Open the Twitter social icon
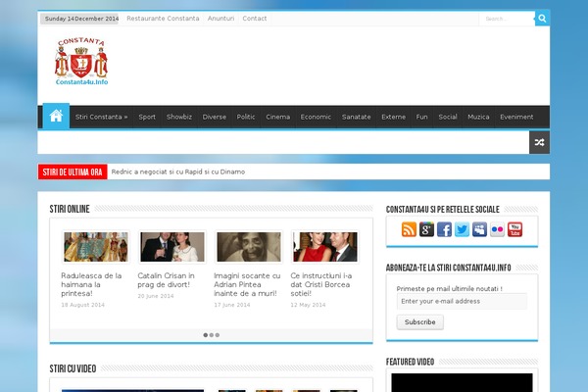 pyautogui.click(x=462, y=229)
